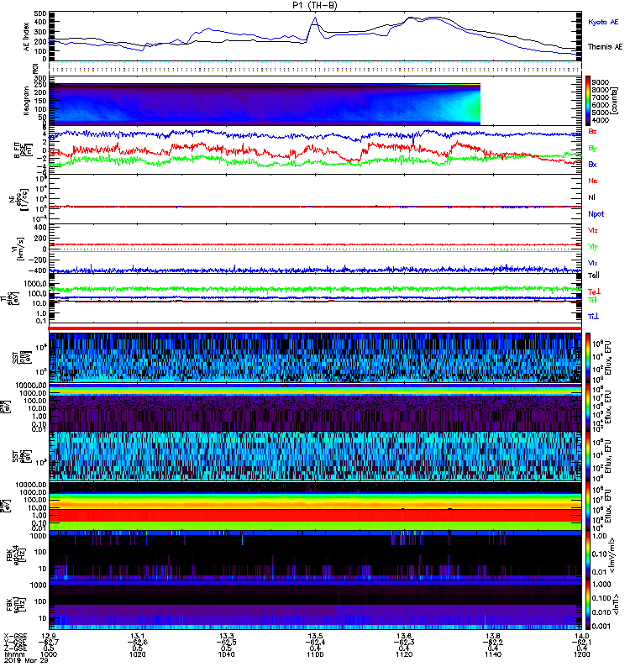Click the "1140" time tick label
Screen dimensions: 630x672
pyautogui.click(x=493, y=654)
